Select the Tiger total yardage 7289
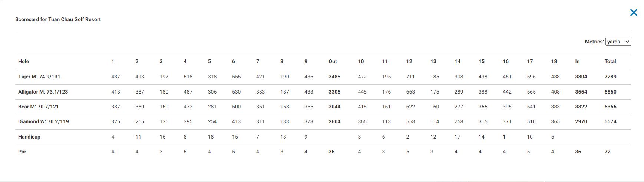This screenshot has width=644, height=182. tap(610, 77)
